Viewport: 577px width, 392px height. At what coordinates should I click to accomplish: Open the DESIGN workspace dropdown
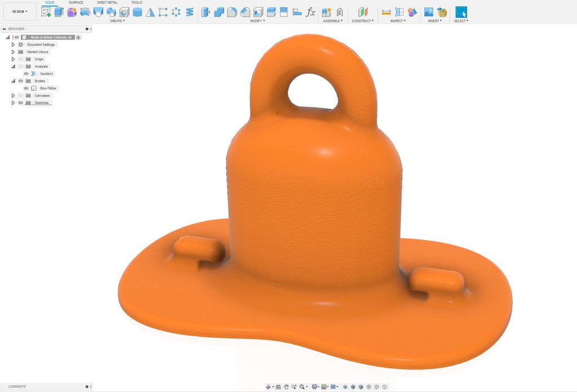[x=20, y=11]
